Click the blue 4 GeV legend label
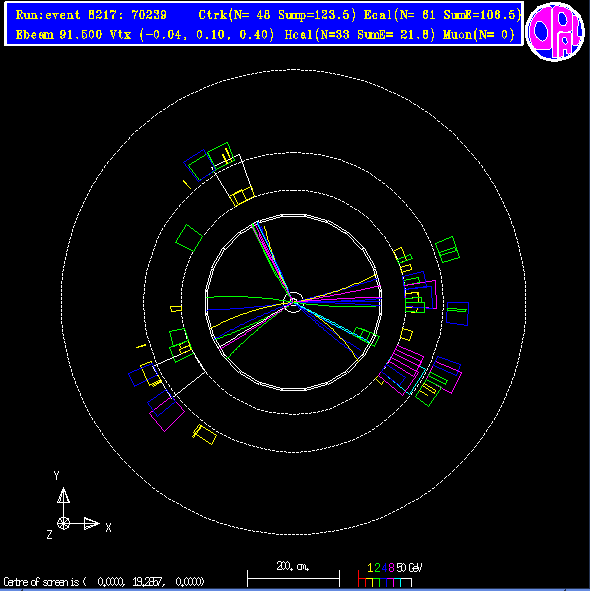This screenshot has height=591, width=590. coord(384,568)
